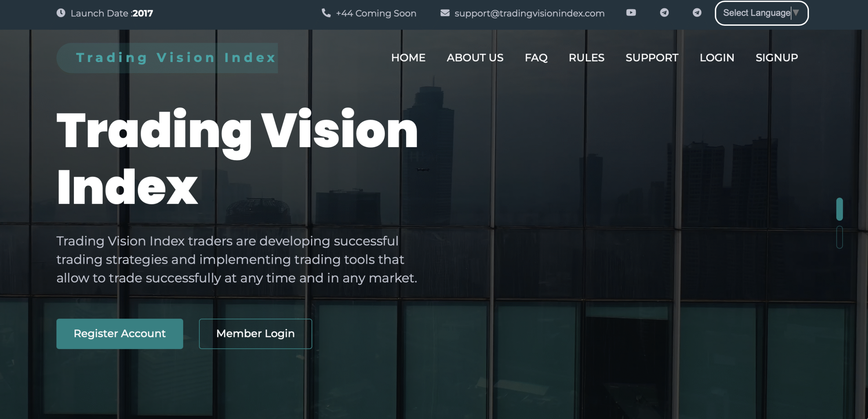Open the ABOUT US page
This screenshot has width=868, height=419.
[475, 58]
